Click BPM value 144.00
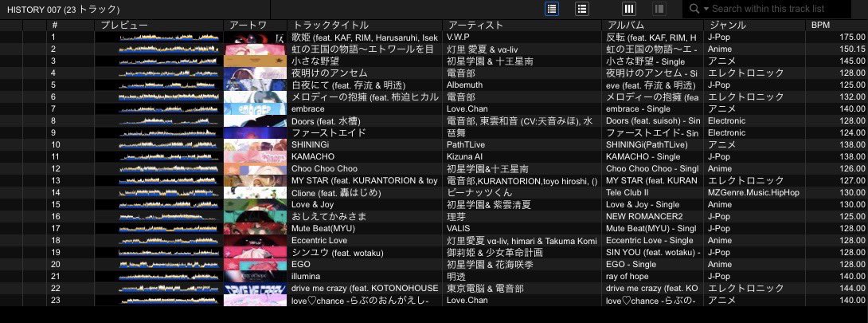 (852, 288)
